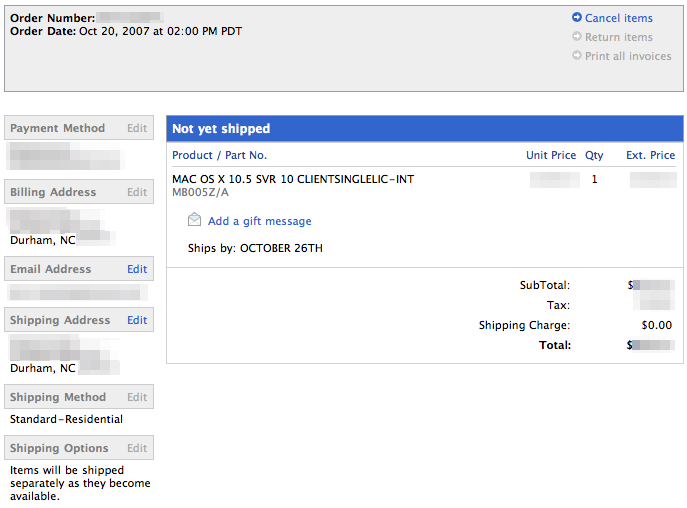This screenshot has width=687, height=508.
Task: Edit the Email Address
Action: click(137, 269)
